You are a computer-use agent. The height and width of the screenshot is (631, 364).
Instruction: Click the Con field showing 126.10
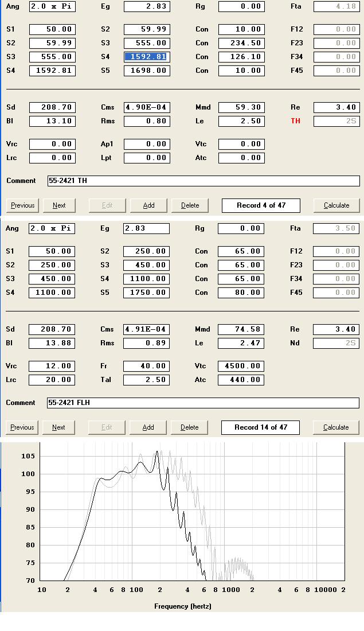point(242,57)
